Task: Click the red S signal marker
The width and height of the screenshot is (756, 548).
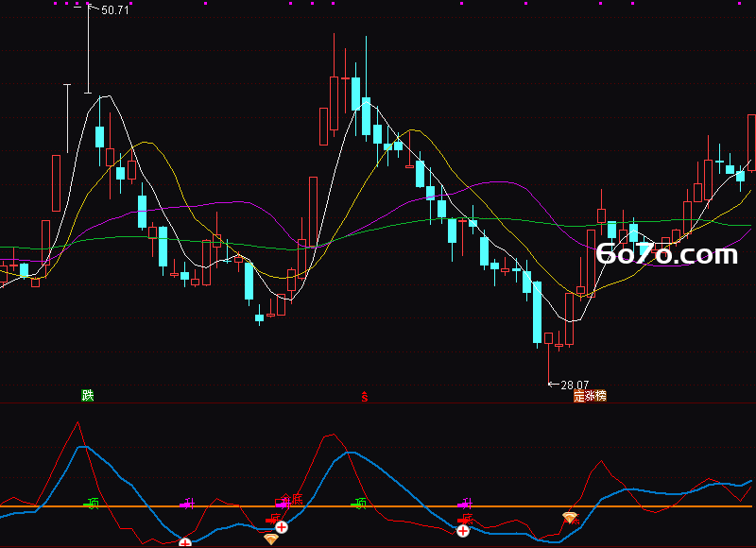Action: point(365,397)
